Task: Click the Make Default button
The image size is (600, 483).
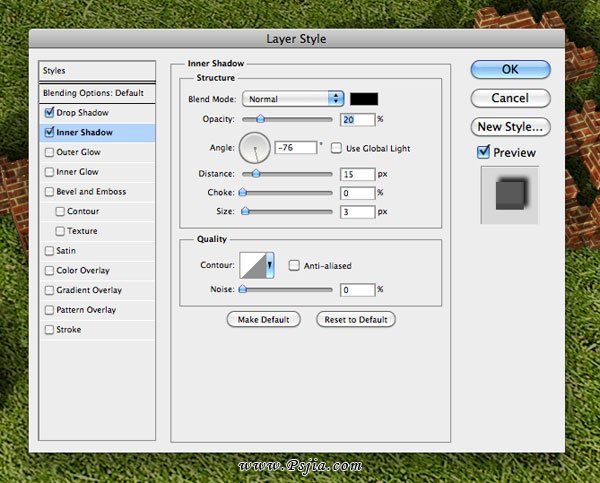Action: pos(264,319)
